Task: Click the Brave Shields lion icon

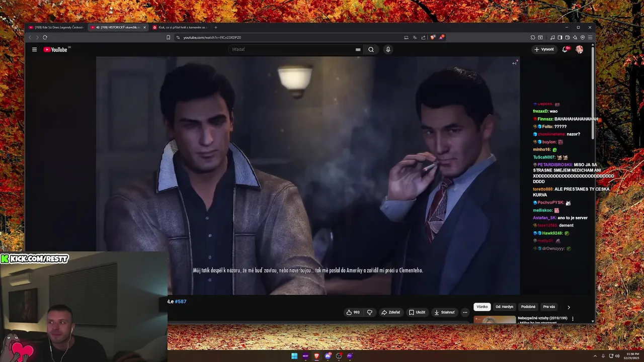Action: click(433, 37)
